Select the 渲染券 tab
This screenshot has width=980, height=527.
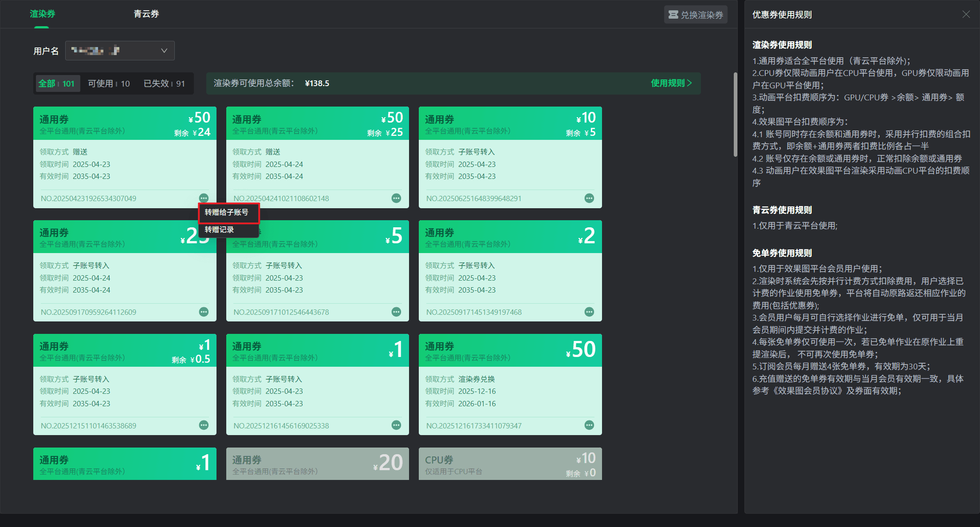[42, 14]
